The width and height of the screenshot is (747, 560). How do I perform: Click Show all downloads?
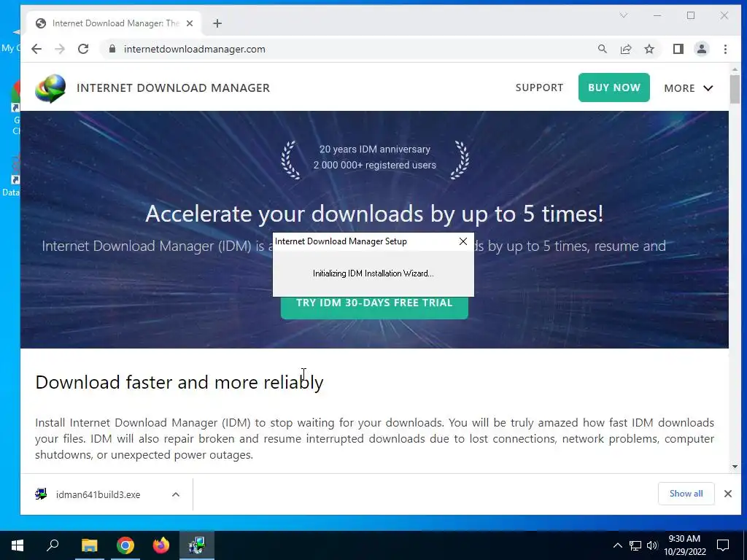pyautogui.click(x=686, y=494)
